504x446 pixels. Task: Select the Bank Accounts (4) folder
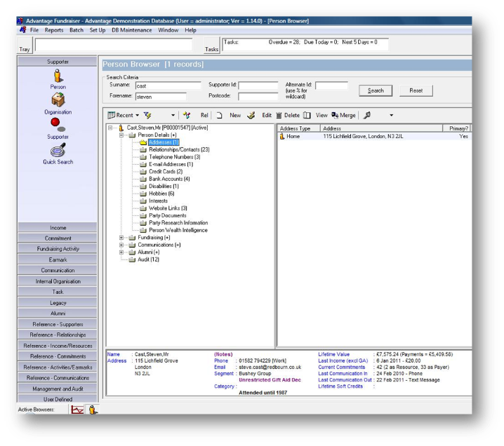(x=169, y=179)
